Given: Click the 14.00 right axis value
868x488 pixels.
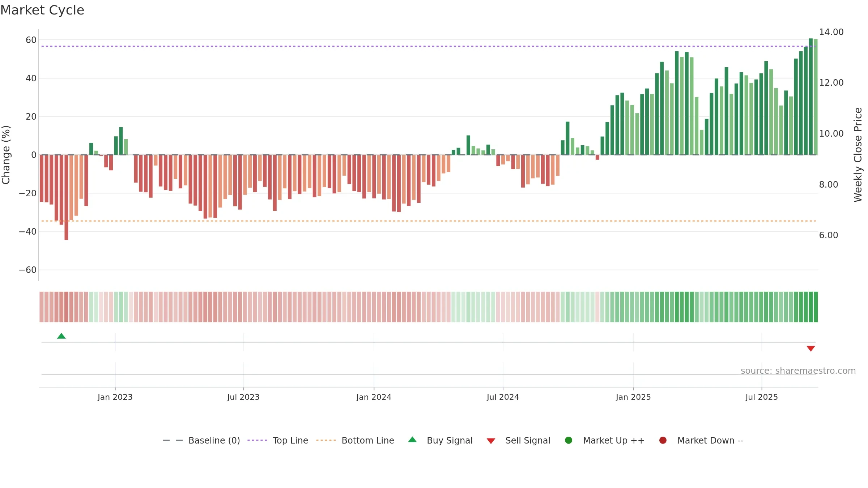Looking at the screenshot, I should (x=831, y=32).
